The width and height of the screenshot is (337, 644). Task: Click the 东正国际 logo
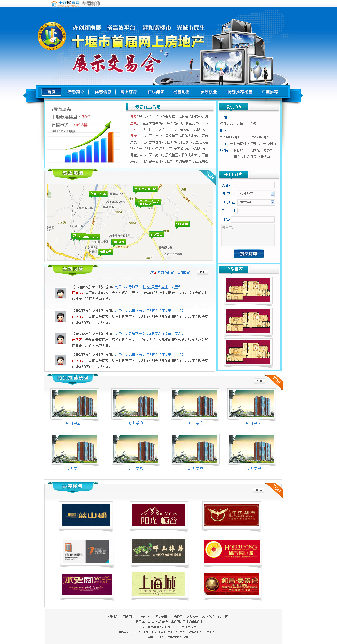coord(87,551)
